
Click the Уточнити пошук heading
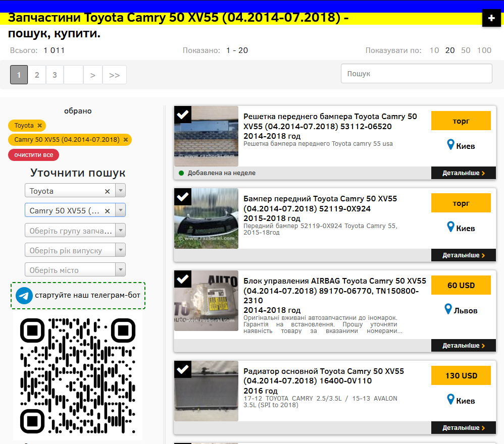[78, 173]
